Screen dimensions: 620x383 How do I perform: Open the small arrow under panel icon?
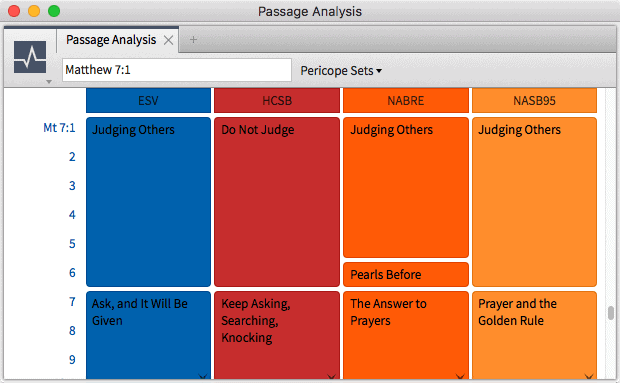(49, 82)
